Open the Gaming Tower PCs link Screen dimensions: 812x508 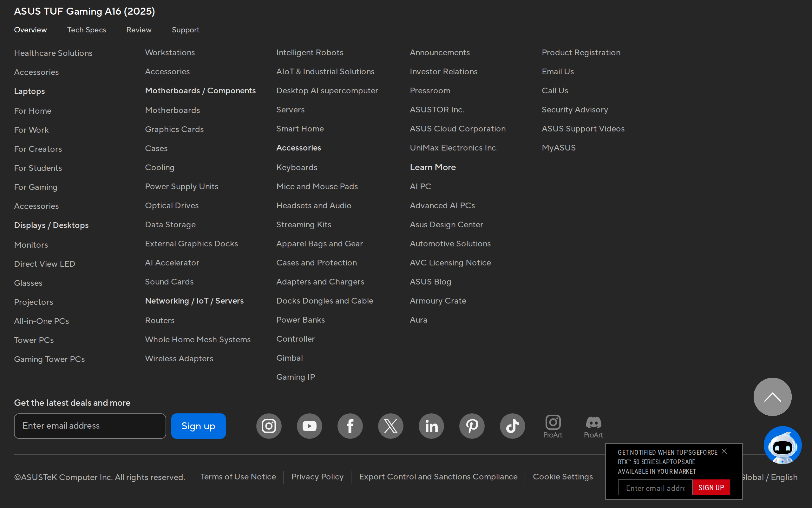click(49, 359)
